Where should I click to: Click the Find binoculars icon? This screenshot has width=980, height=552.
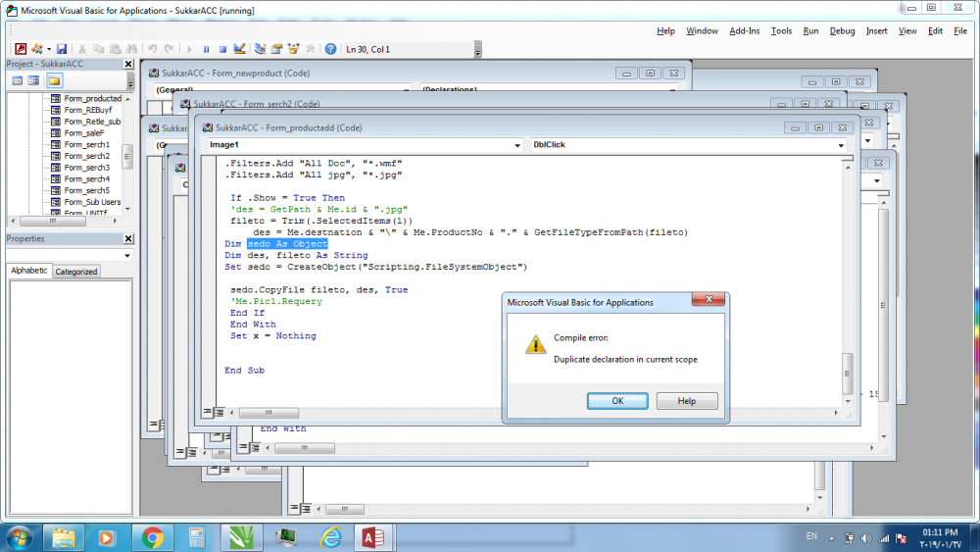(131, 49)
